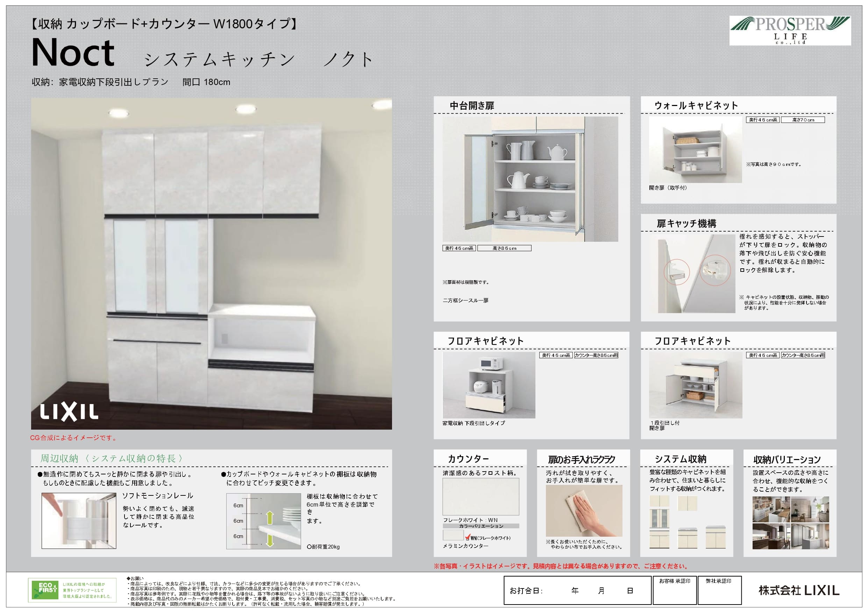Click red ※各写真・イラストはイメージです warning line
The image size is (868, 614).
561,566
